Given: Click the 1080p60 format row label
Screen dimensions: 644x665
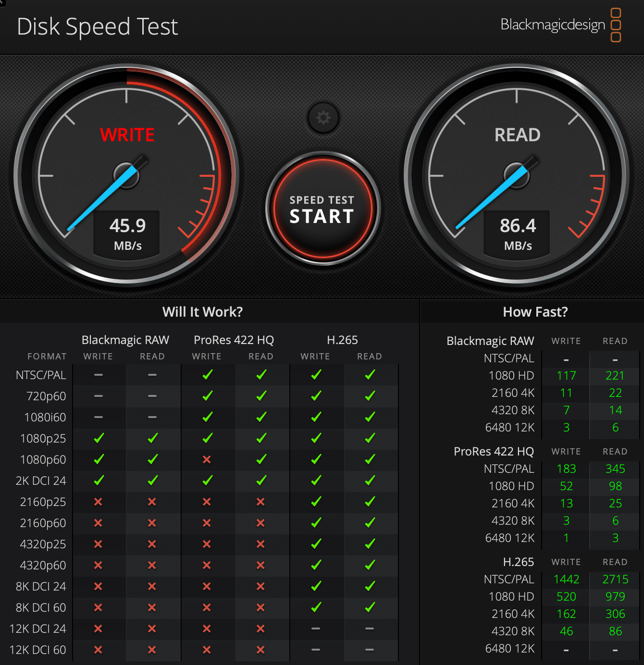Looking at the screenshot, I should point(43,459).
